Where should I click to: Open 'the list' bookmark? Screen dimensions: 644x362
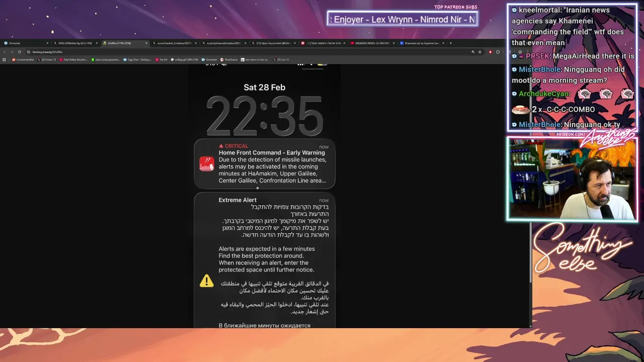click(x=162, y=59)
